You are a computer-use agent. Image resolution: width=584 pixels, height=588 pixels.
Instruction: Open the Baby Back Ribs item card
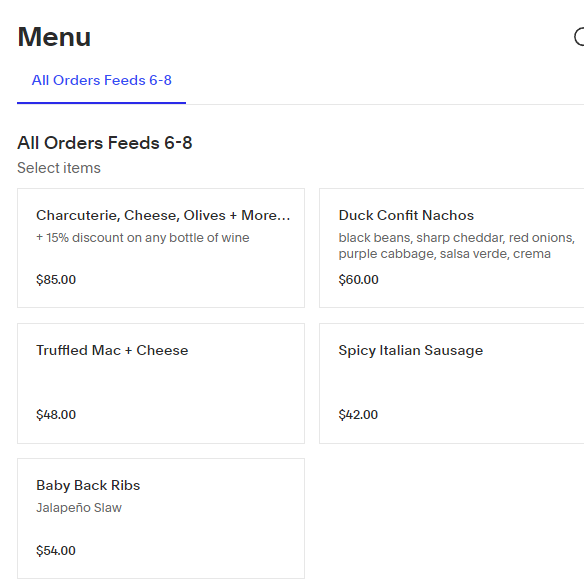[161, 518]
